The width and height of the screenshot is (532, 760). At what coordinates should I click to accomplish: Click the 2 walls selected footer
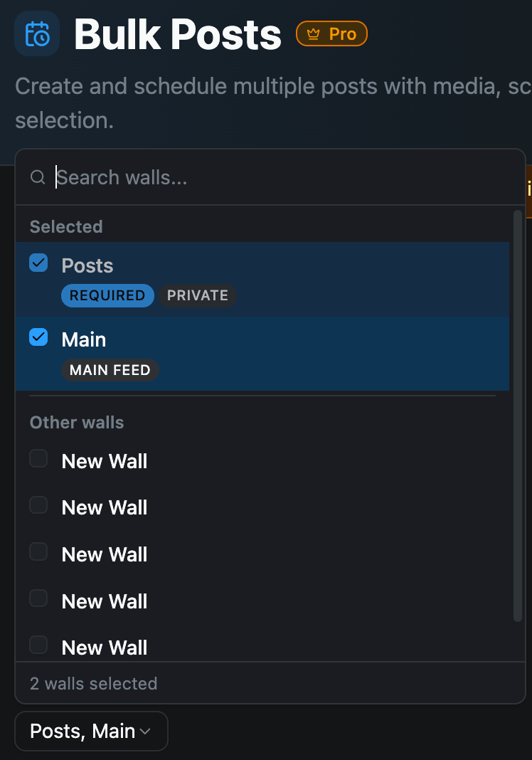(93, 683)
